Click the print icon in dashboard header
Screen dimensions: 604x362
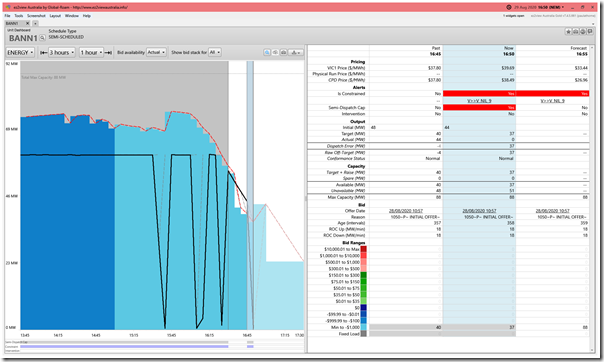(x=575, y=32)
